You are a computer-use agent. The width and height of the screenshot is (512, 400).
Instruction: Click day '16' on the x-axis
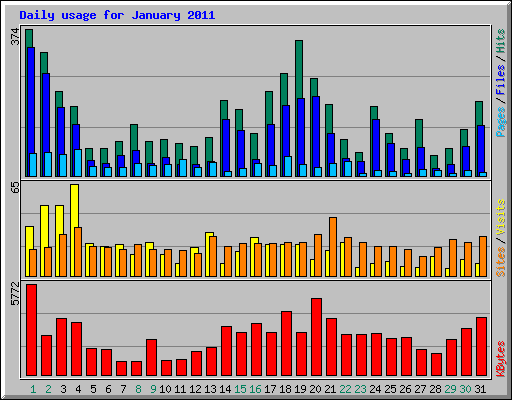[x=255, y=389]
